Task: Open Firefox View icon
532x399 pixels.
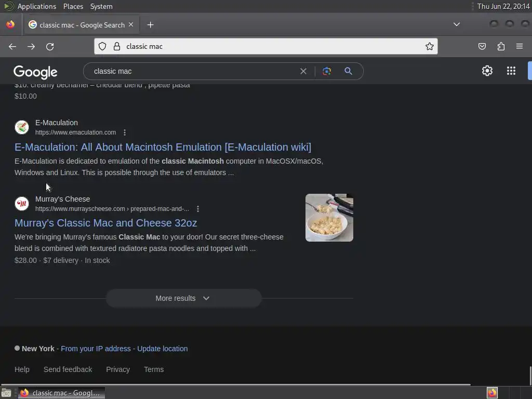Action: point(10,24)
